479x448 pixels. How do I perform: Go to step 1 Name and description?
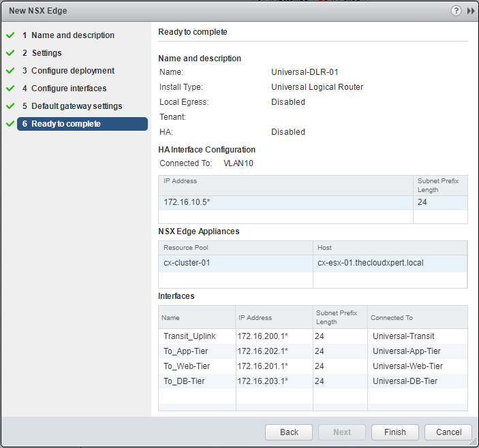click(x=72, y=35)
